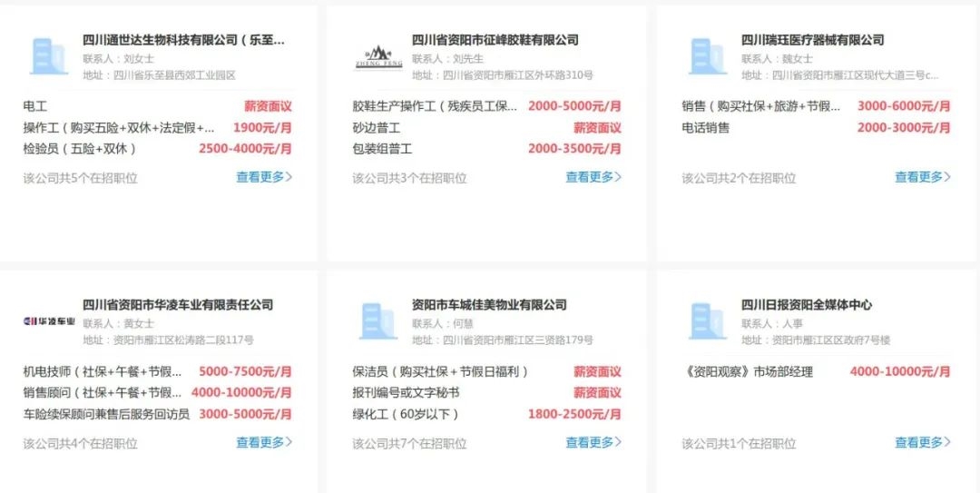Click 联系人：何慧 contact text
Screen dimensions: 980x493
click(442, 324)
